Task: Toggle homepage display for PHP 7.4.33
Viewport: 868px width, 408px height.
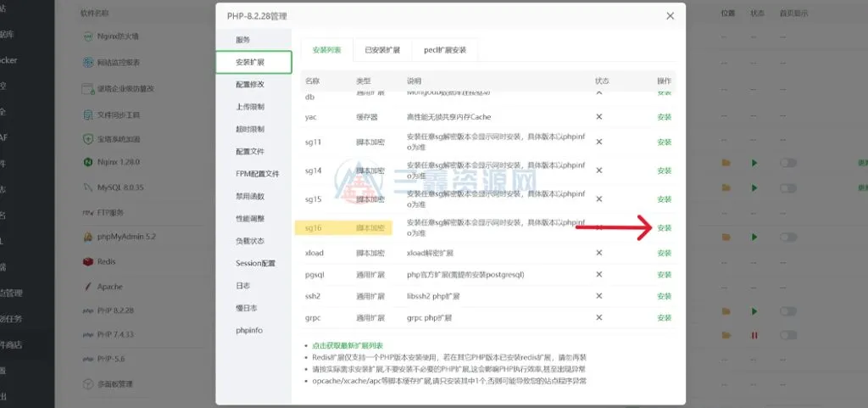Action: (788, 335)
